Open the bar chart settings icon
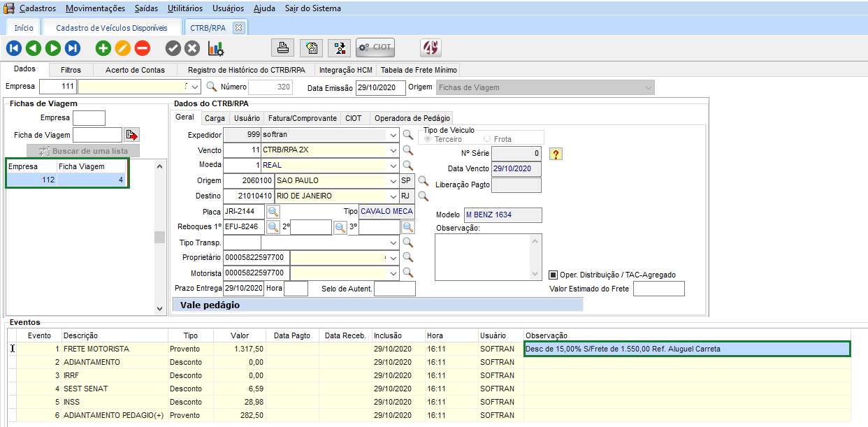The image size is (868, 427). 215,48
